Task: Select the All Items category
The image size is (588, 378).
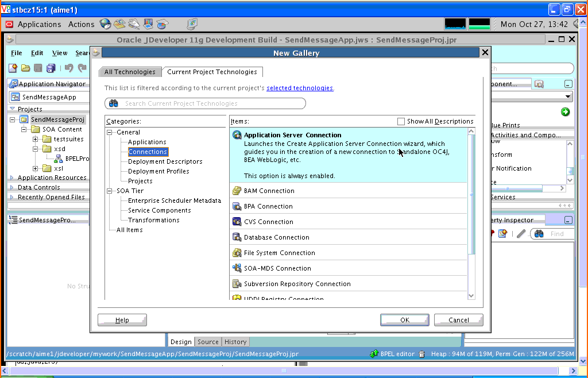Action: coord(129,230)
